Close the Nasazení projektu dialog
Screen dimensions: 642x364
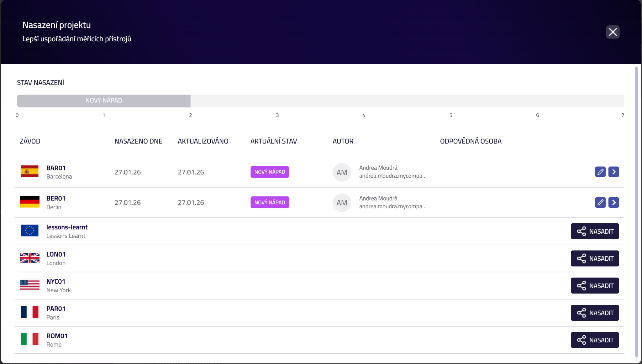click(613, 32)
